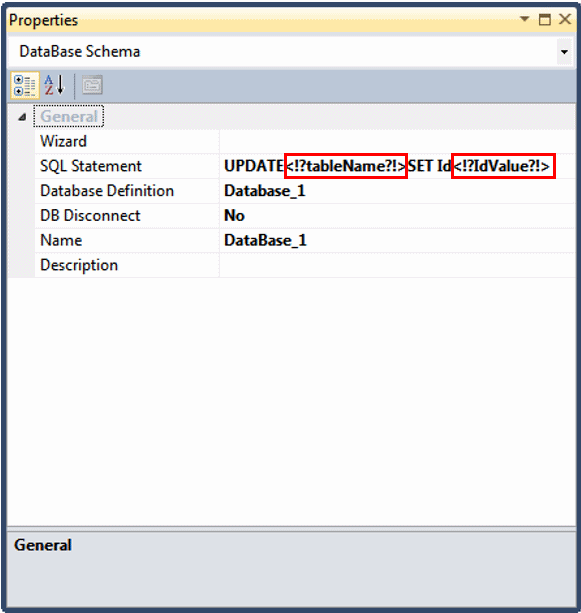Select the DB Disconnect property label
Viewport: 581px width, 613px height.
90,215
